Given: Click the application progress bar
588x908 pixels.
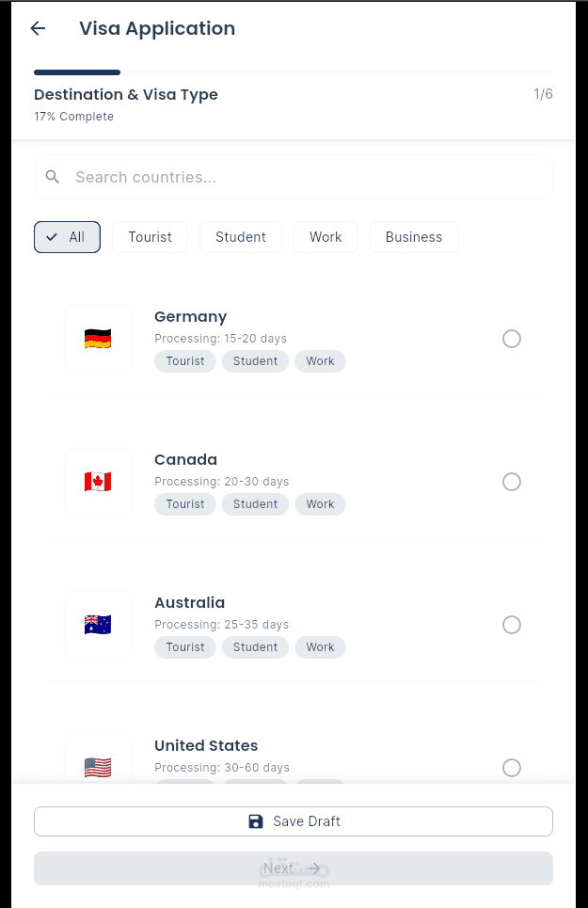Looking at the screenshot, I should 294,72.
